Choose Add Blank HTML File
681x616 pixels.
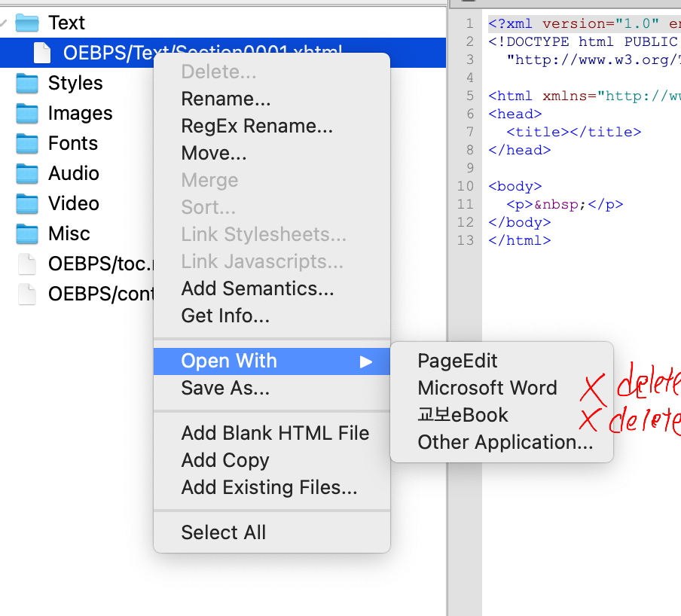click(275, 433)
